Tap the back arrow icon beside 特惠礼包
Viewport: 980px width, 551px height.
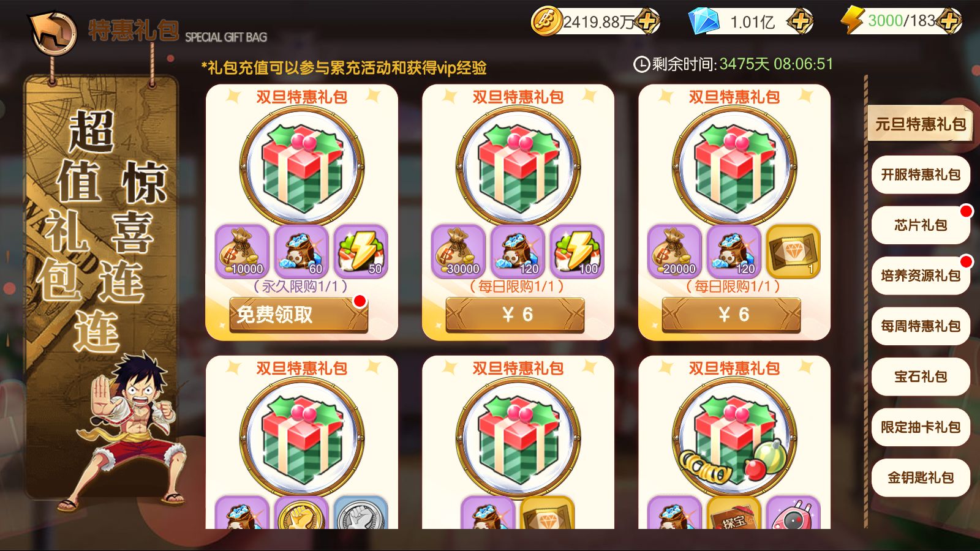tap(53, 32)
